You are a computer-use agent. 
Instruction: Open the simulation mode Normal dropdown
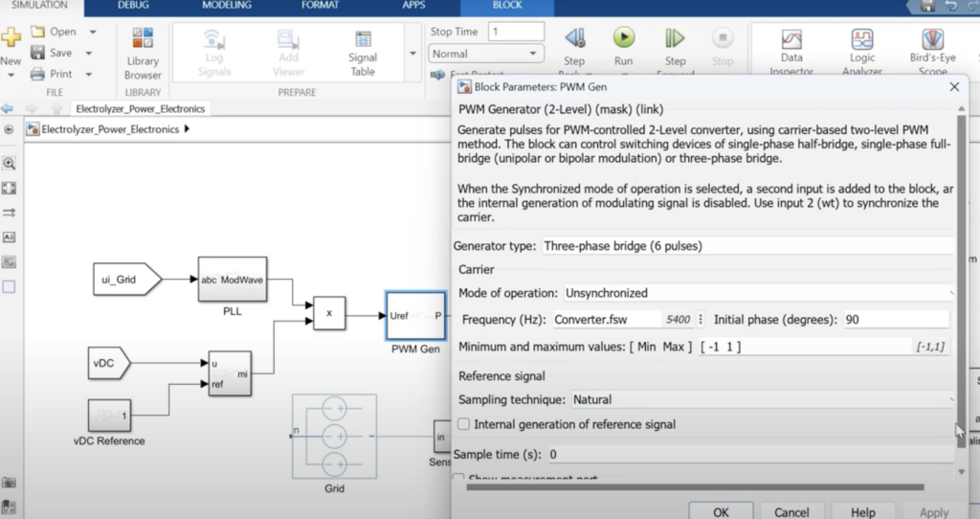(x=486, y=54)
